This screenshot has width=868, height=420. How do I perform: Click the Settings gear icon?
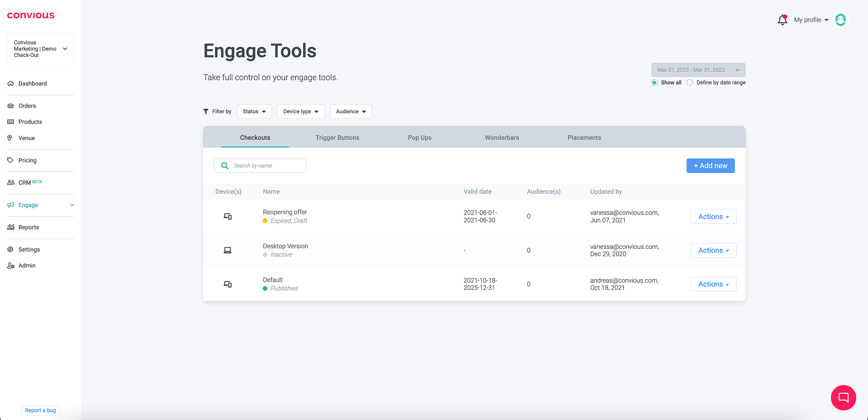[11, 249]
